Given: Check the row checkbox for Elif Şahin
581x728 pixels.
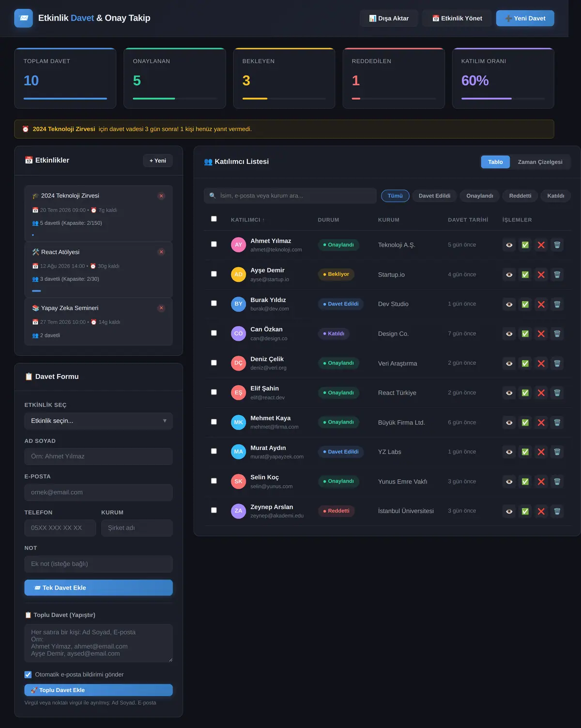Looking at the screenshot, I should click(x=214, y=392).
